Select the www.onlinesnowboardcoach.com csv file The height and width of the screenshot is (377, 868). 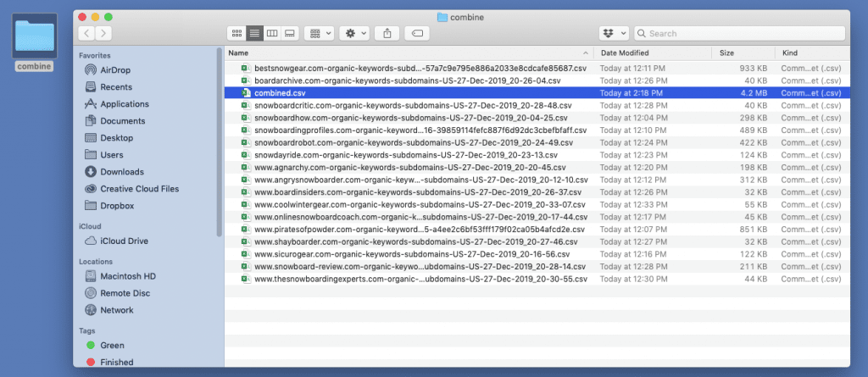(x=537, y=217)
